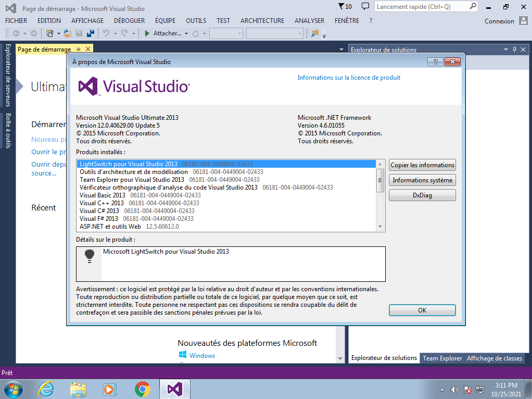The width and height of the screenshot is (532, 399).
Task: Click the single-disk Save toolbar icon
Action: tap(79, 33)
